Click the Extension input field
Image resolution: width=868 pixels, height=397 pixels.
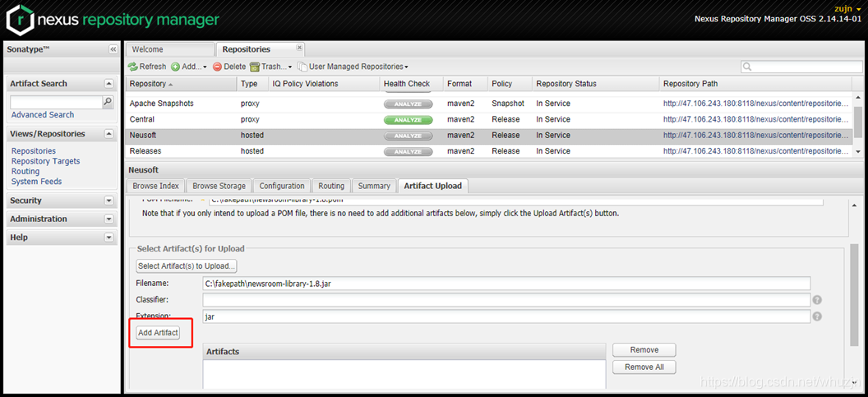tap(506, 316)
